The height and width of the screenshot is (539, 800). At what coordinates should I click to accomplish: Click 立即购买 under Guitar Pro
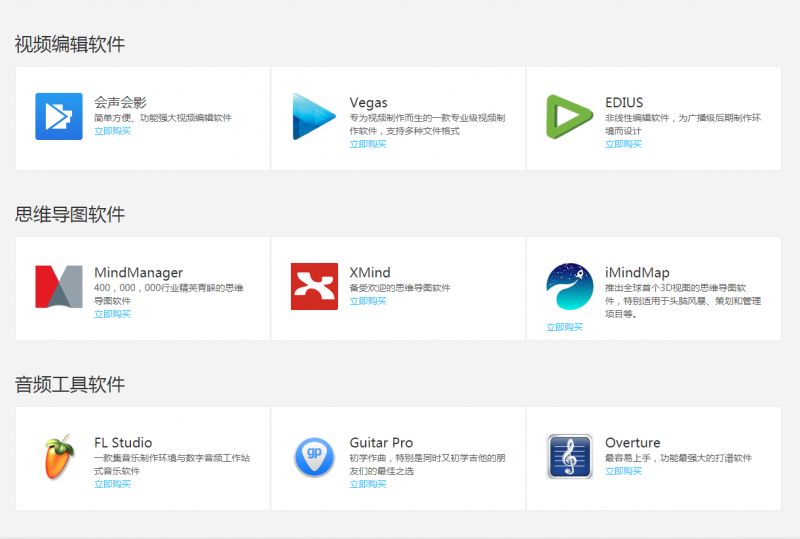[368, 484]
